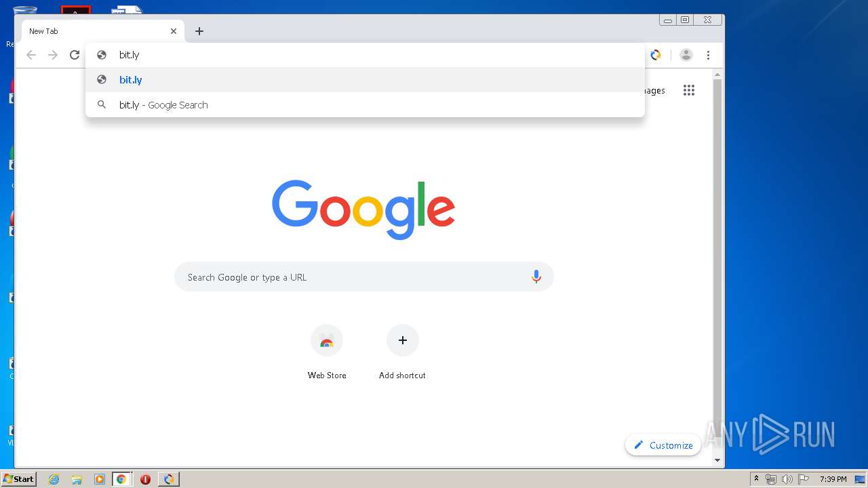Choose the bit.ly URL suggestion
Viewport: 868px width, 488px height.
[x=365, y=80]
